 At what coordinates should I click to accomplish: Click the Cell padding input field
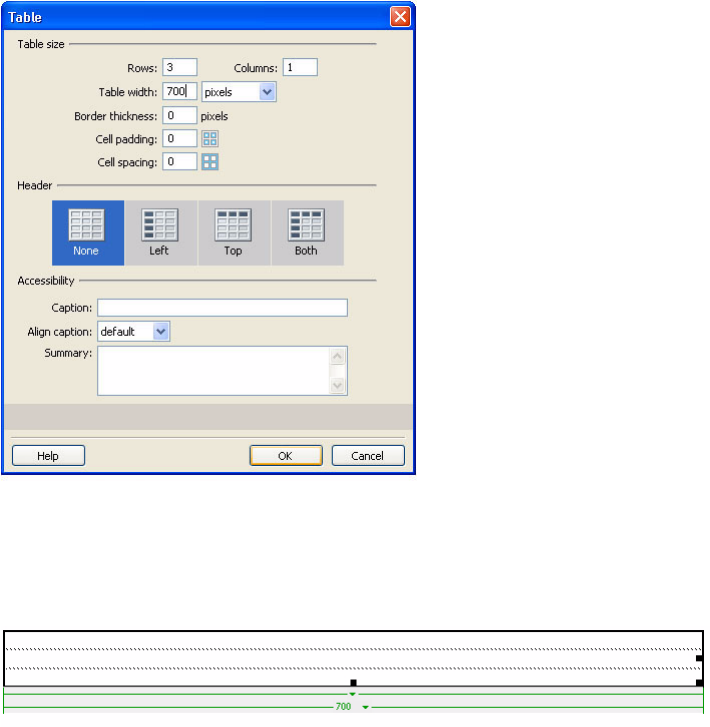coord(181,139)
